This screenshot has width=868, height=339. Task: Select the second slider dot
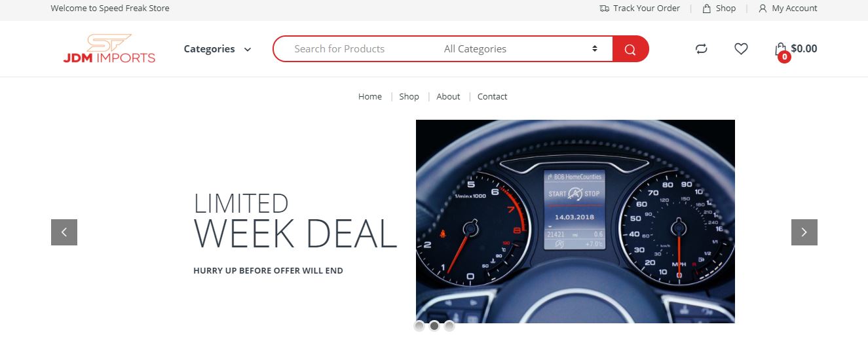point(434,326)
